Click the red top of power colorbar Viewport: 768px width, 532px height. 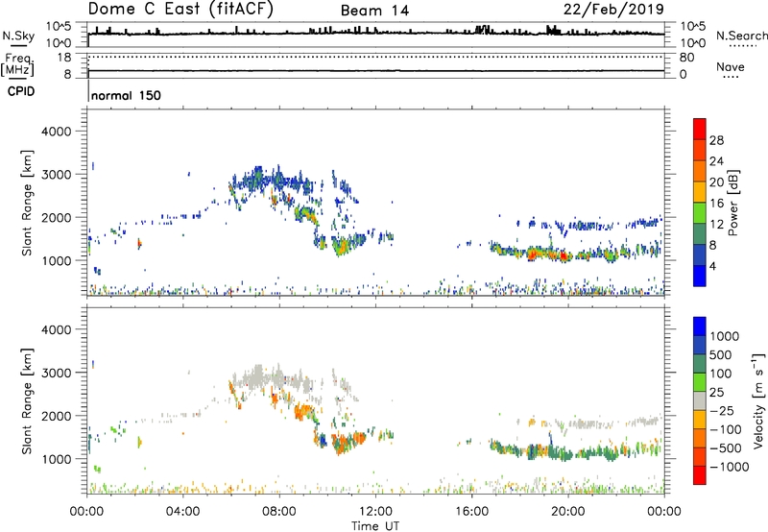pyautogui.click(x=700, y=129)
